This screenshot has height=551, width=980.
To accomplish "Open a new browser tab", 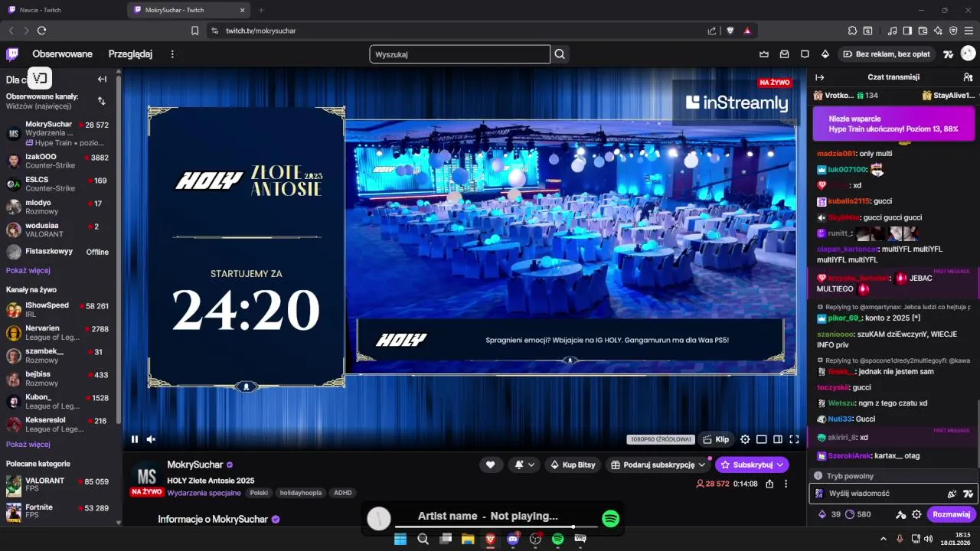I will 261,10.
